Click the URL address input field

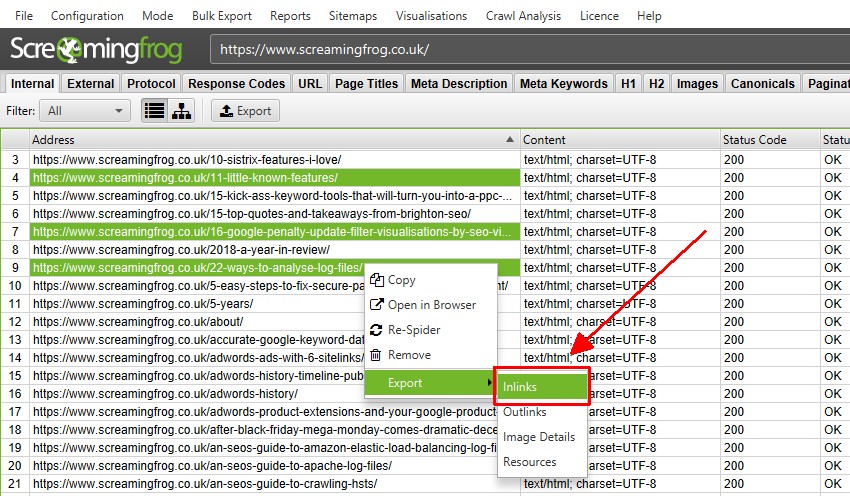530,49
